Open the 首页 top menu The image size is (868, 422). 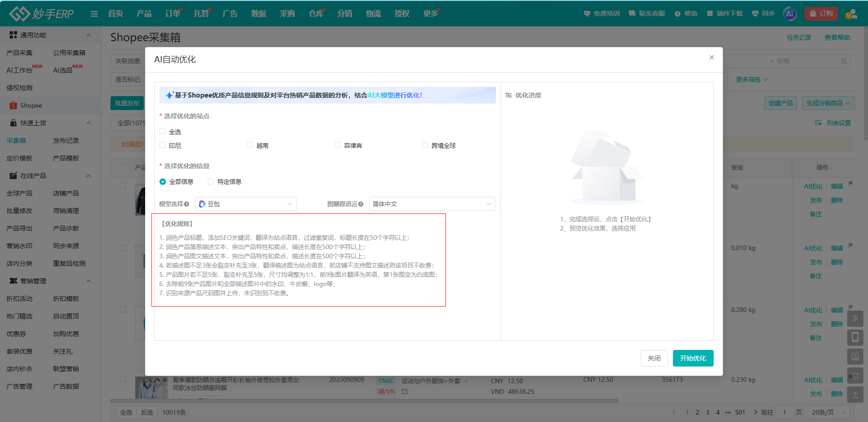point(116,13)
